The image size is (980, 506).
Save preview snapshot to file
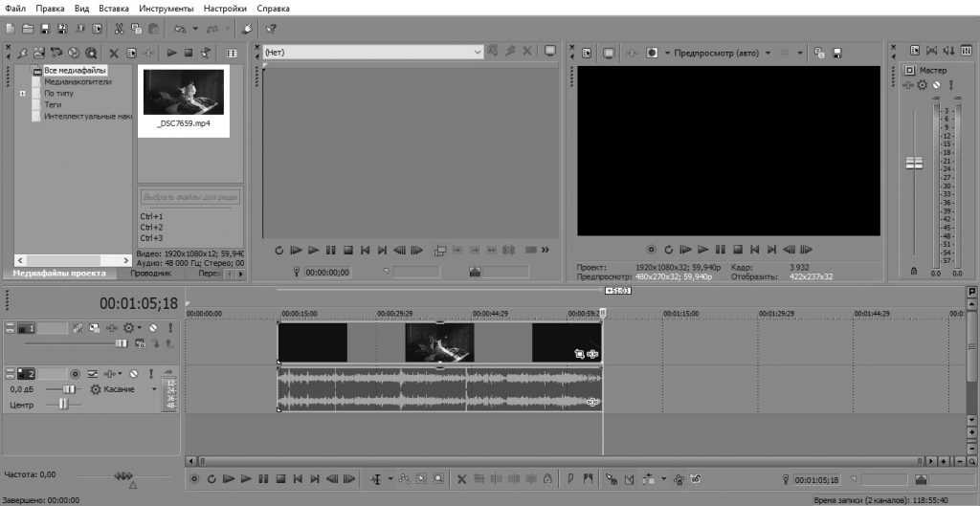837,54
